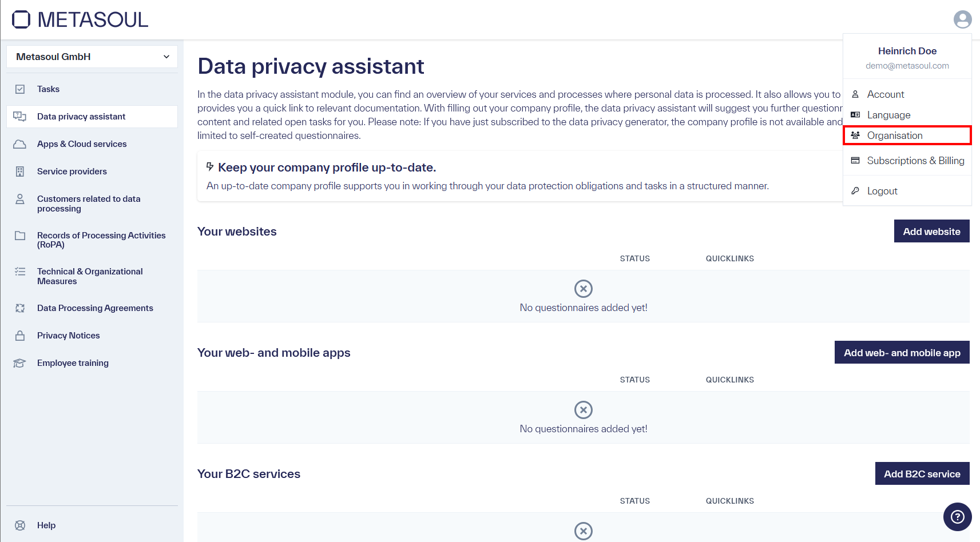
Task: Click the floating question mark help button
Action: point(957,517)
